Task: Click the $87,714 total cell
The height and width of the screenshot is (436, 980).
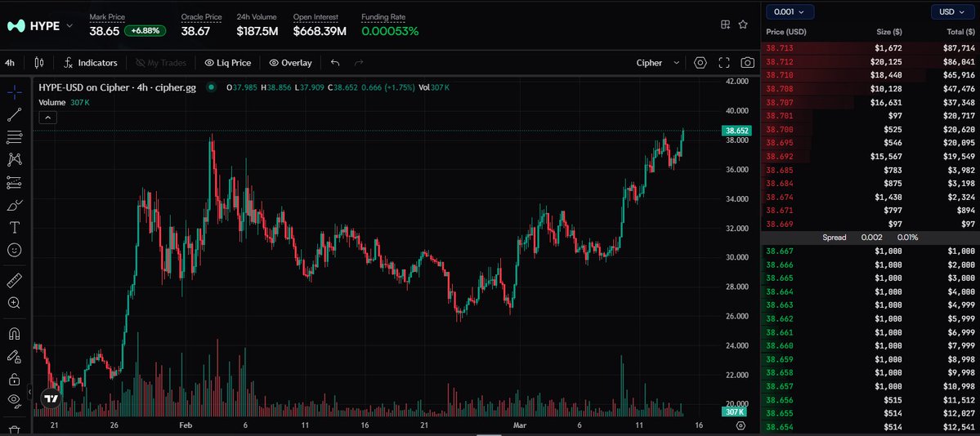Action: click(960, 47)
